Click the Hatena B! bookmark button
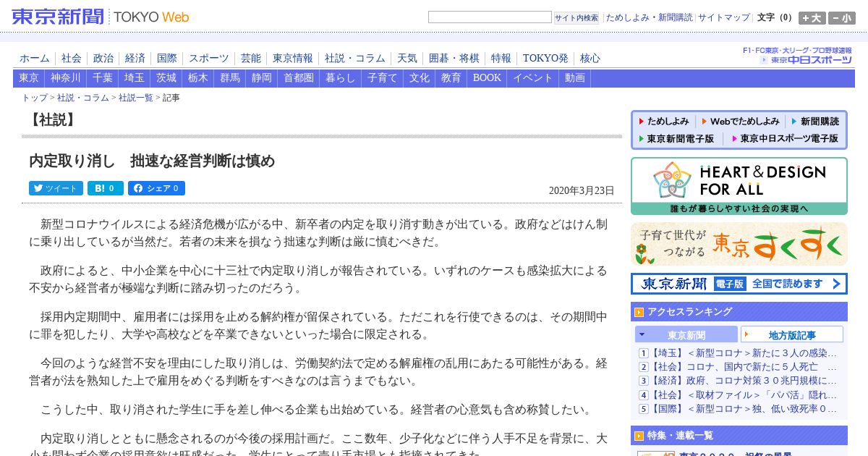The width and height of the screenshot is (868, 456). click(106, 188)
